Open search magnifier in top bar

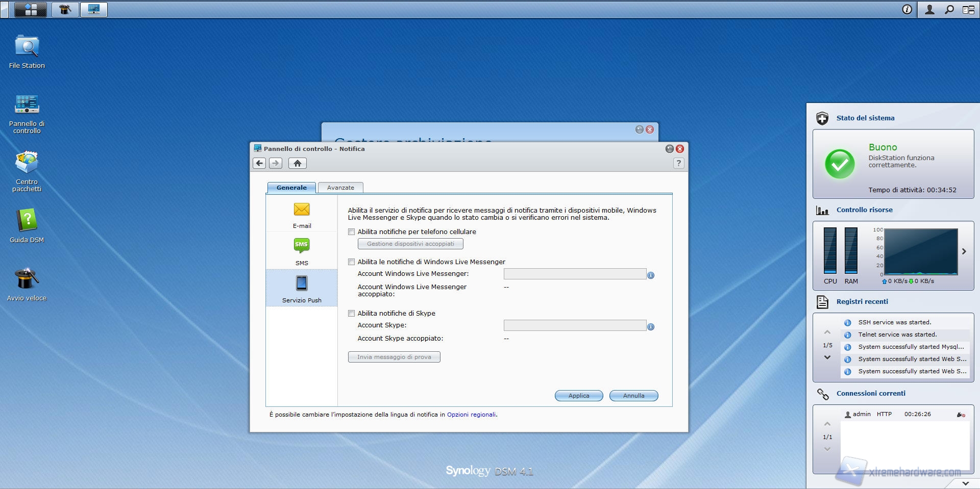(x=949, y=9)
